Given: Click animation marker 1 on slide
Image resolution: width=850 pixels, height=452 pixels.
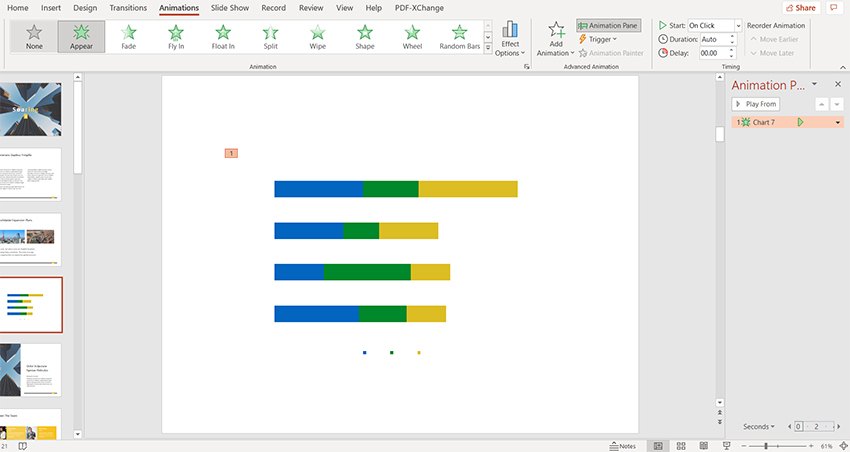Looking at the screenshot, I should pos(231,153).
